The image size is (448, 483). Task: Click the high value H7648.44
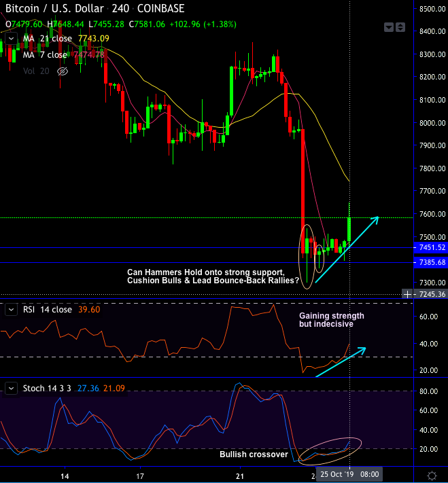(x=65, y=24)
